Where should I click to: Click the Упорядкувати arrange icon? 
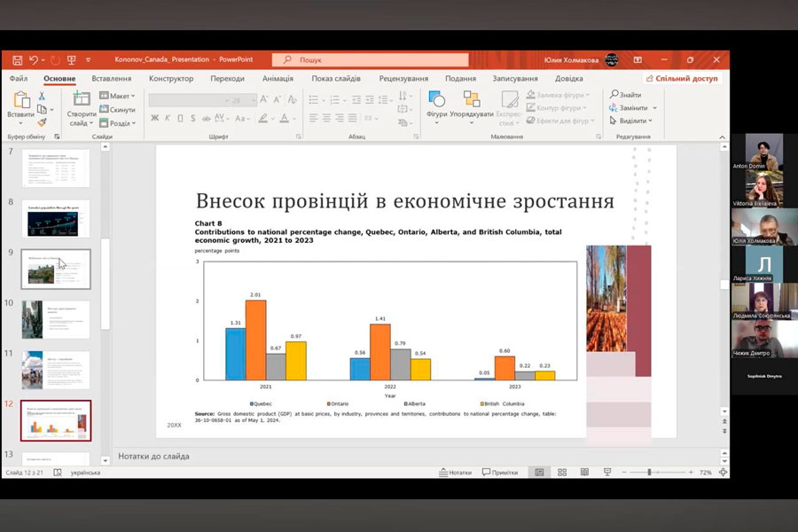[472, 105]
